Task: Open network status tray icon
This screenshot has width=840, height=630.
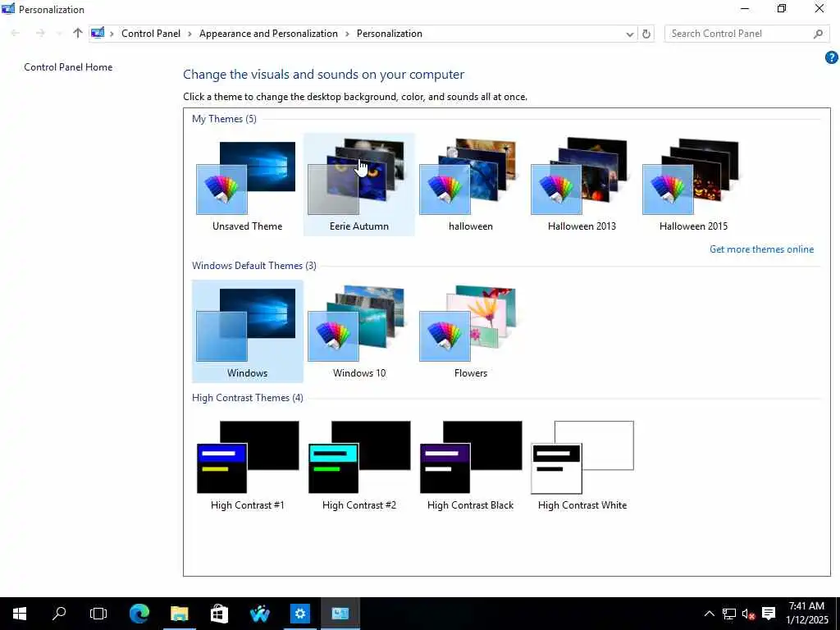Action: 728,614
